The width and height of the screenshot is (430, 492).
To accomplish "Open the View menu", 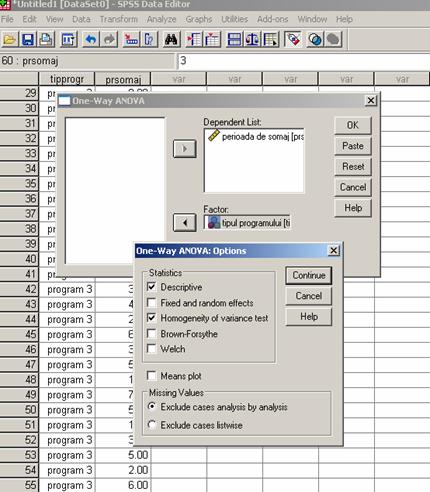I will [x=55, y=19].
